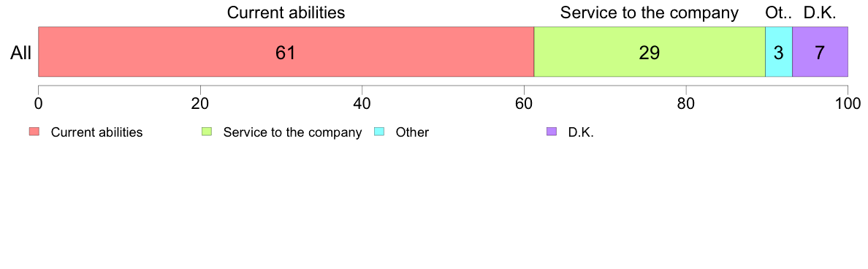The height and width of the screenshot is (269, 868).
Task: Click the green legend swatch
Action: tap(207, 132)
